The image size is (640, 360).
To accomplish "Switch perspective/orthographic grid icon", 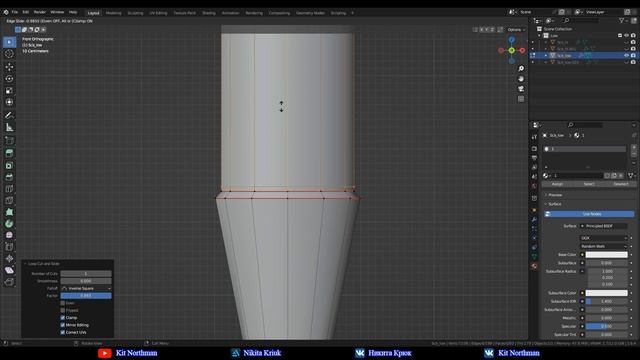I will [521, 99].
